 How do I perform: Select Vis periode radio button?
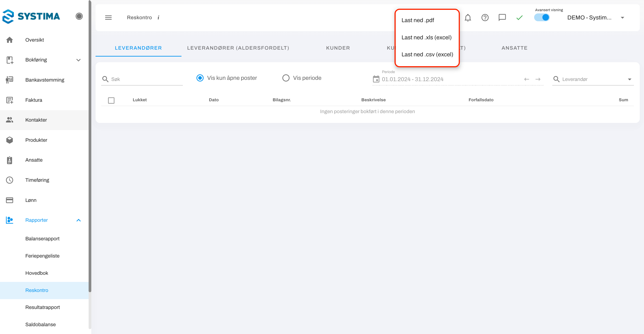(x=286, y=78)
